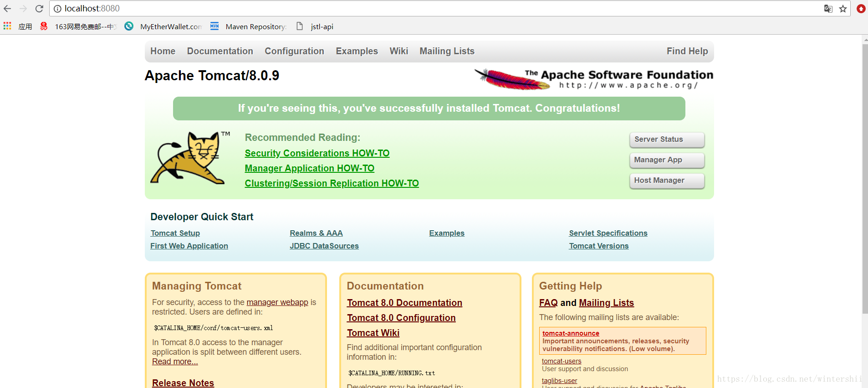Screen dimensions: 868x388
Task: Open the FAQ link
Action: click(x=548, y=303)
